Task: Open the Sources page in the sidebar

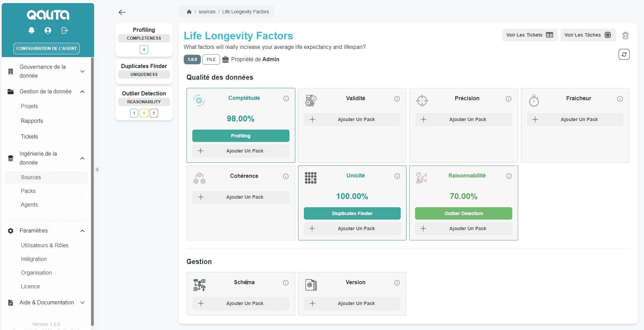Action: click(31, 177)
